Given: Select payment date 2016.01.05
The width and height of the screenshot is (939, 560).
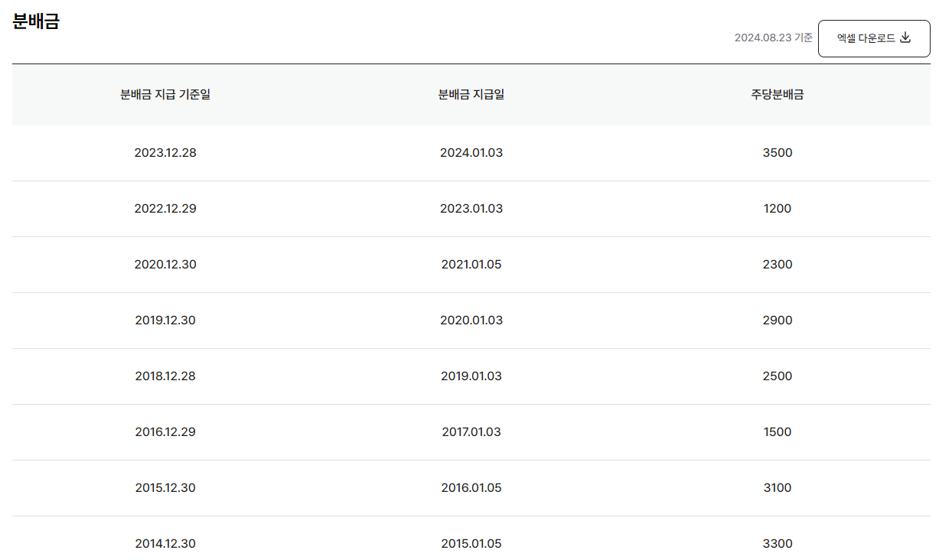Looking at the screenshot, I should [471, 487].
